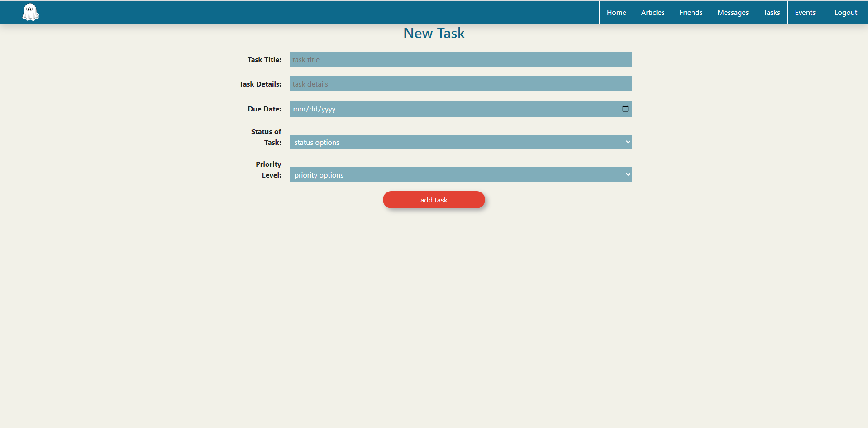868x428 pixels.
Task: Open the priority options dropdown
Action: (x=461, y=175)
